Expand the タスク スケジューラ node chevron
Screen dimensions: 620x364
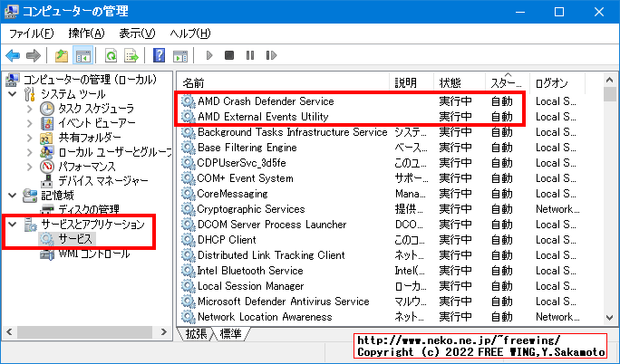click(30, 109)
